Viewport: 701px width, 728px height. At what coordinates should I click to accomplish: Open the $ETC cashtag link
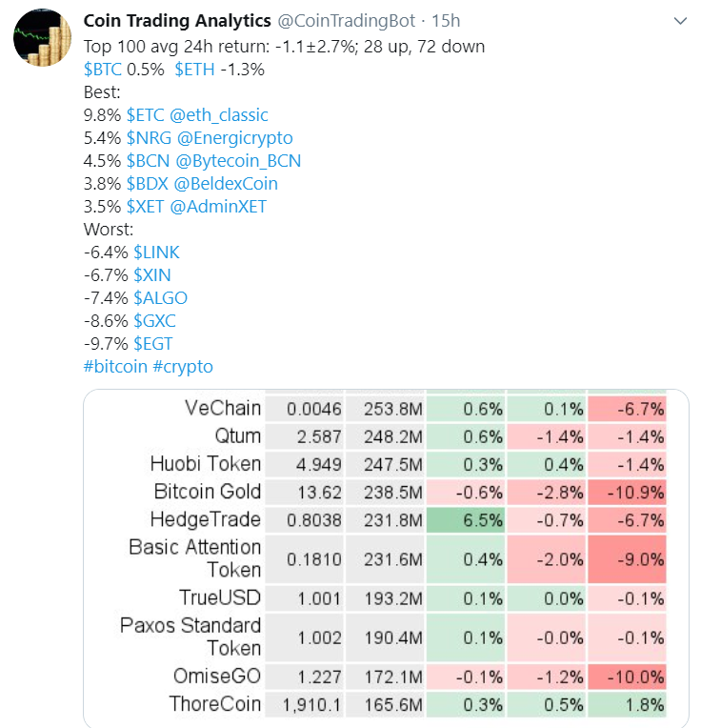[x=145, y=115]
